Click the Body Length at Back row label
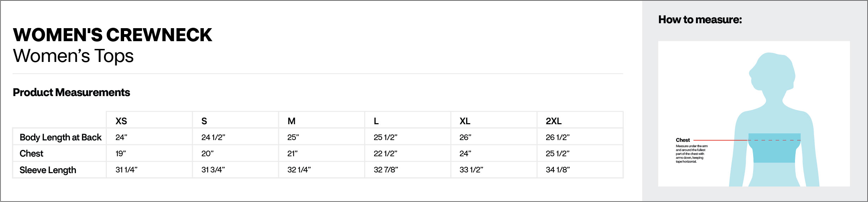 pyautogui.click(x=60, y=137)
